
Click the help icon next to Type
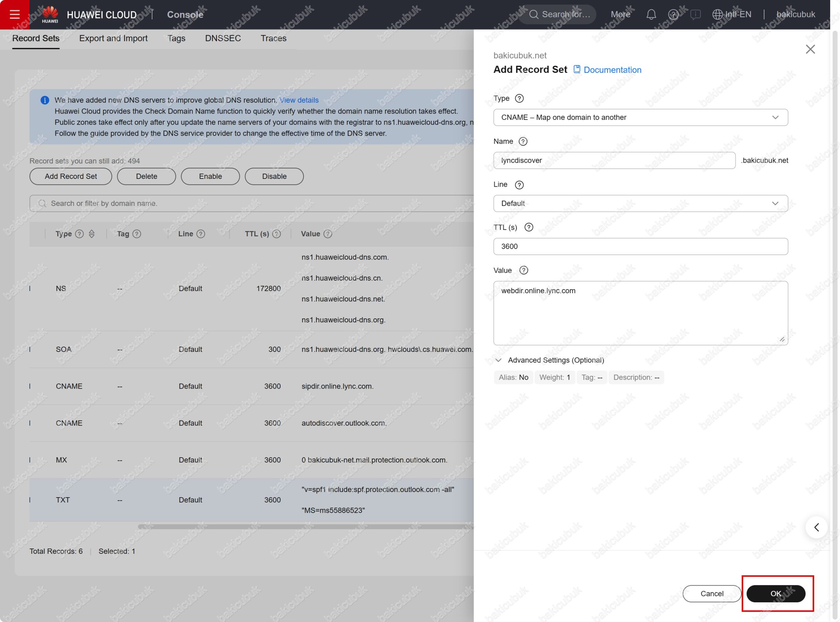519,98
